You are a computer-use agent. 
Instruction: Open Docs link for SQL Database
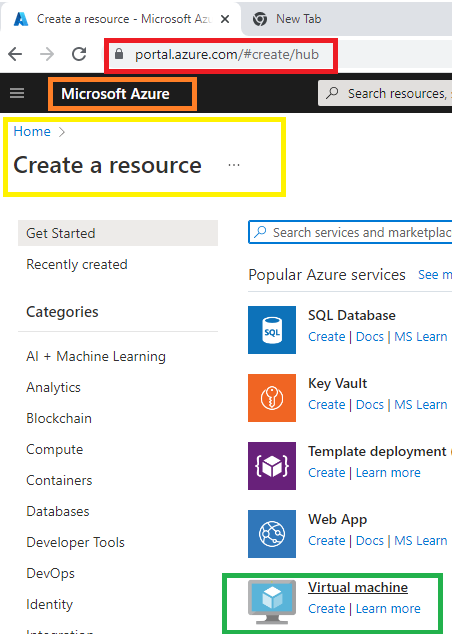tap(370, 336)
